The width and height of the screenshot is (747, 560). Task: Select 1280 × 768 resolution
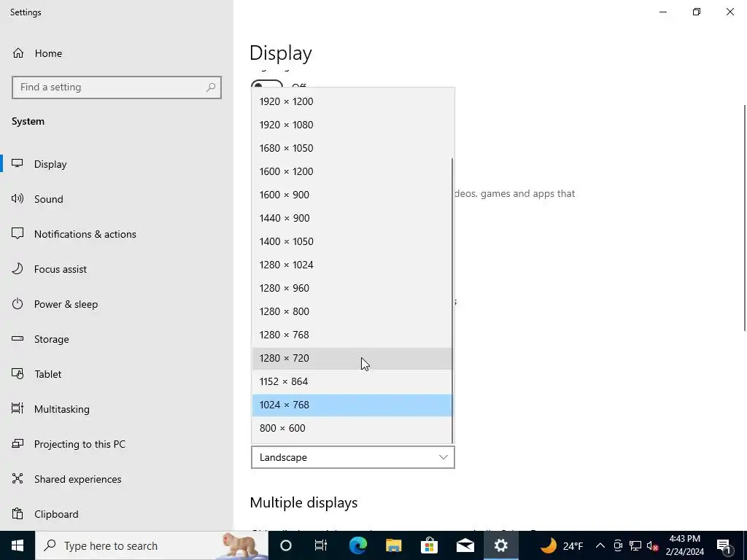pos(352,335)
